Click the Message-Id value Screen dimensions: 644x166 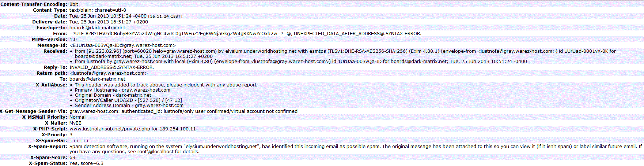coord(122,45)
